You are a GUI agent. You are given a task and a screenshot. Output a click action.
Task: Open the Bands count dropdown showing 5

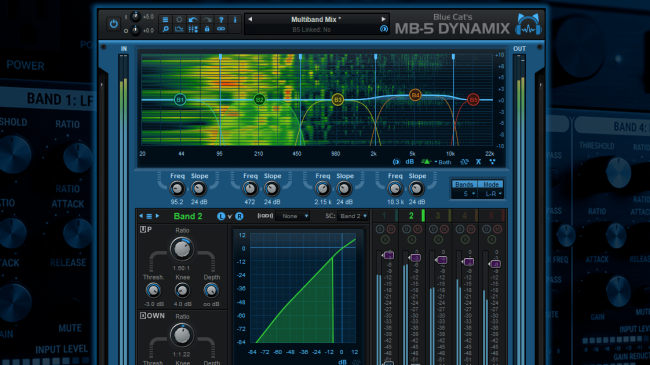coord(464,194)
